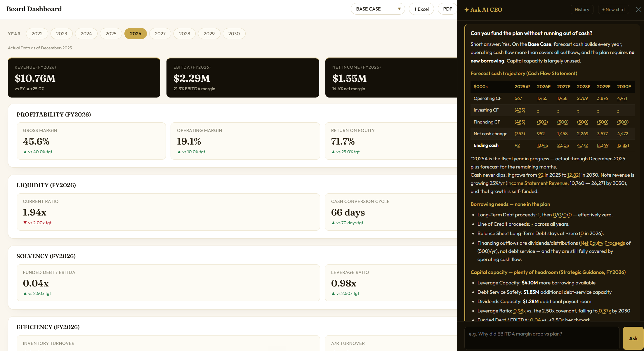This screenshot has height=351, width=644.
Task: Click the Funded Debt / EBITDA card
Action: (168, 283)
